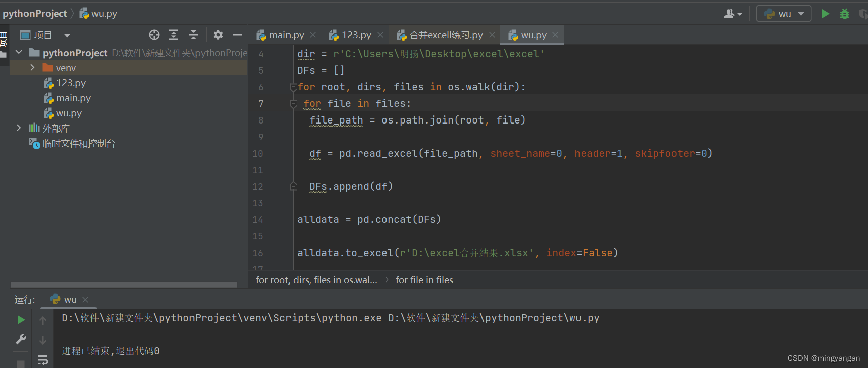Collapse all items in project tree
This screenshot has width=868, height=368.
pyautogui.click(x=194, y=35)
